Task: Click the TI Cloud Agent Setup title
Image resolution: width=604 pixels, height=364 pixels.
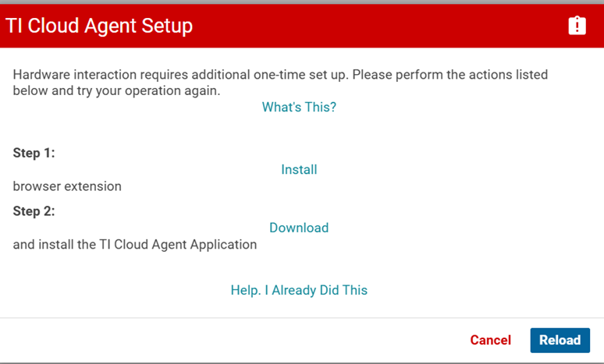Action: pyautogui.click(x=99, y=27)
